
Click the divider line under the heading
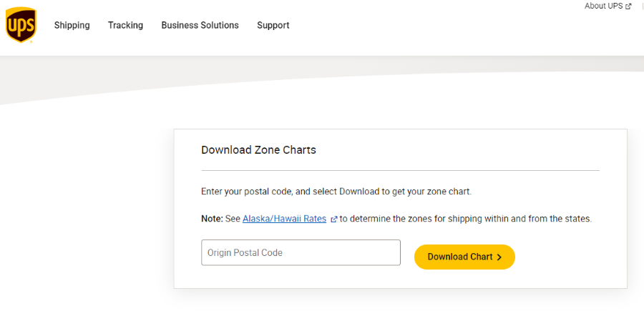(x=400, y=171)
